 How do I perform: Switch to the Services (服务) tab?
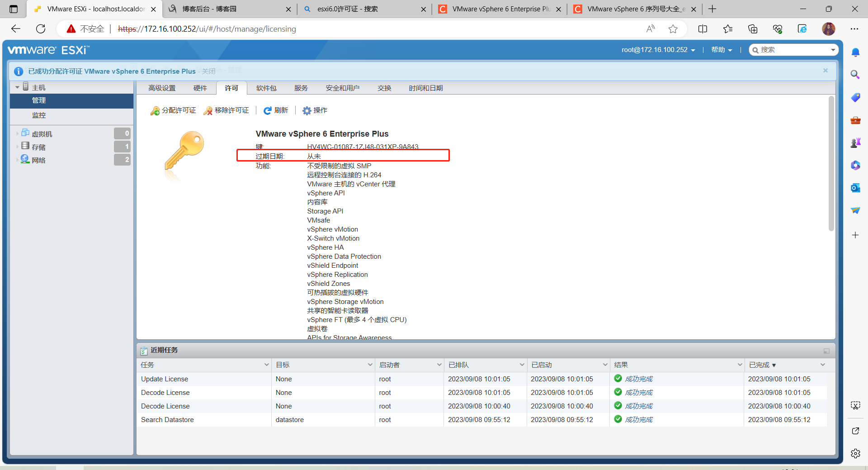click(x=301, y=88)
